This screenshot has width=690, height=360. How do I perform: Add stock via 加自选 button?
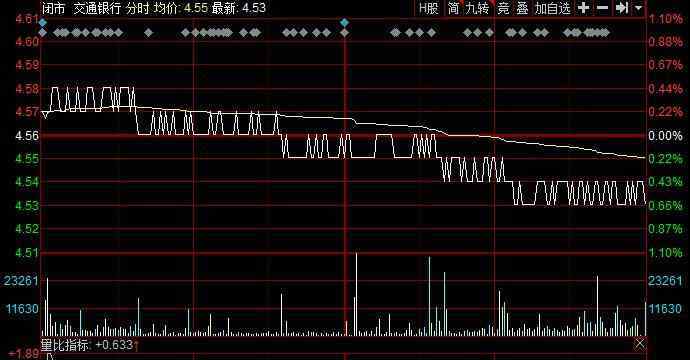(553, 8)
